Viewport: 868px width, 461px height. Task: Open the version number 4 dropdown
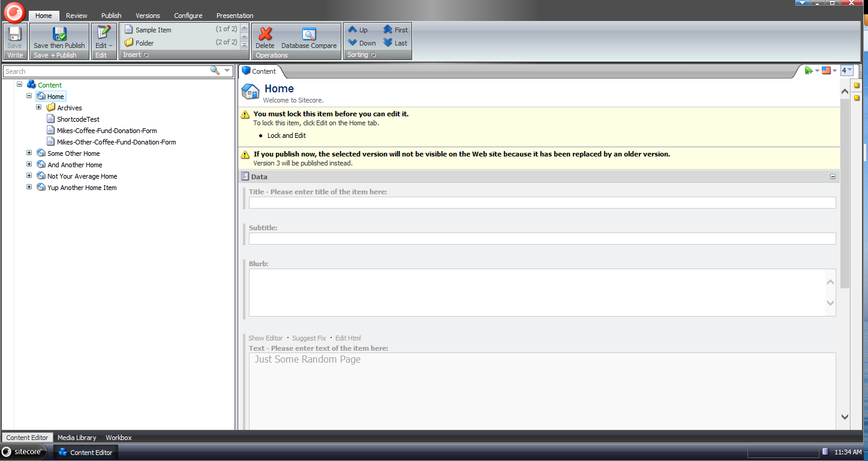coord(846,71)
